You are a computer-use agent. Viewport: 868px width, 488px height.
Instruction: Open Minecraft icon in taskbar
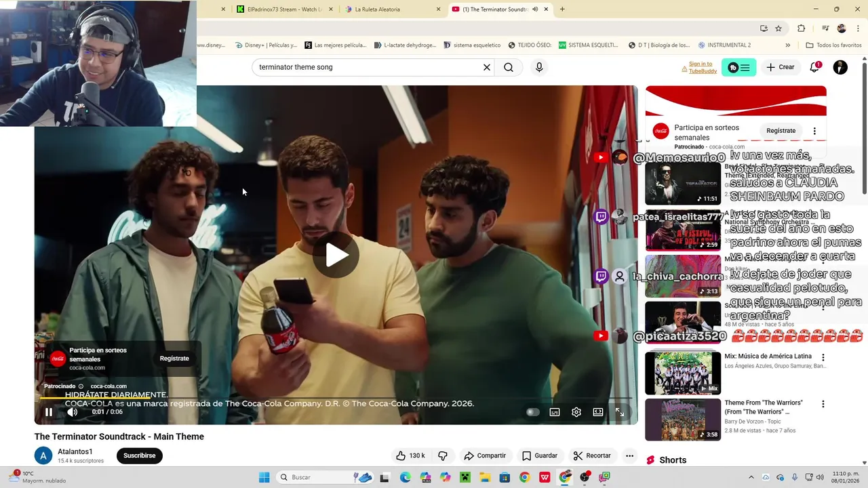(465, 477)
